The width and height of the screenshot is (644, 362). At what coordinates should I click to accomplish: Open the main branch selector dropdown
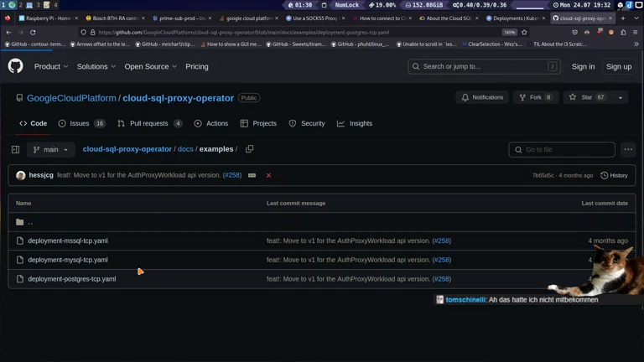click(x=51, y=149)
